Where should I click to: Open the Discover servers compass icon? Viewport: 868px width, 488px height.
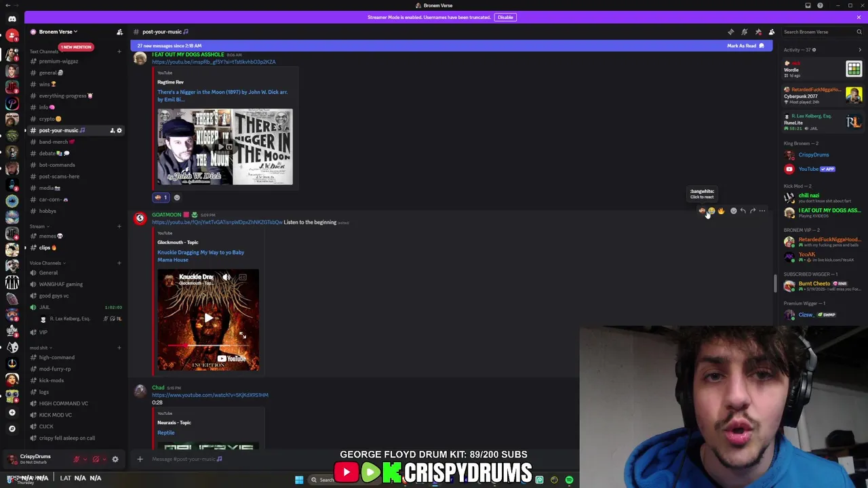(x=12, y=428)
